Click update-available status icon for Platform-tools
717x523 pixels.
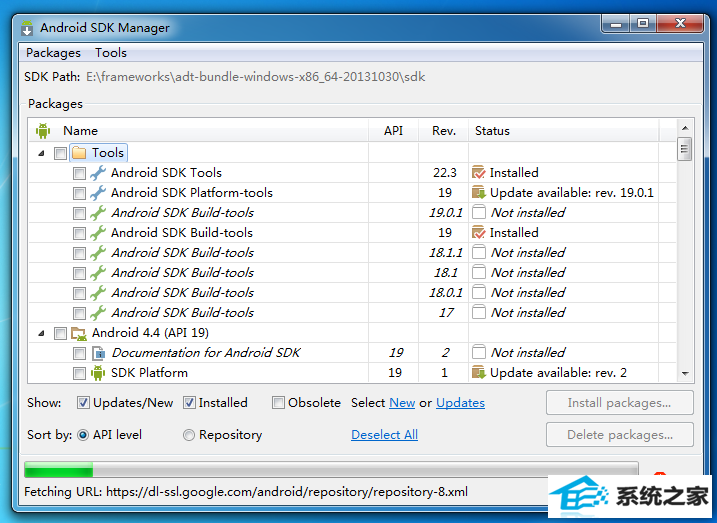click(478, 193)
